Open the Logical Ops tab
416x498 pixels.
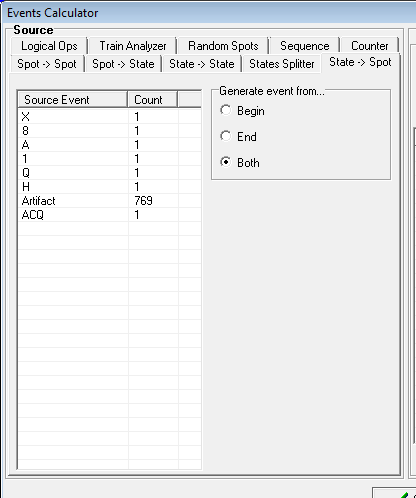tap(49, 46)
